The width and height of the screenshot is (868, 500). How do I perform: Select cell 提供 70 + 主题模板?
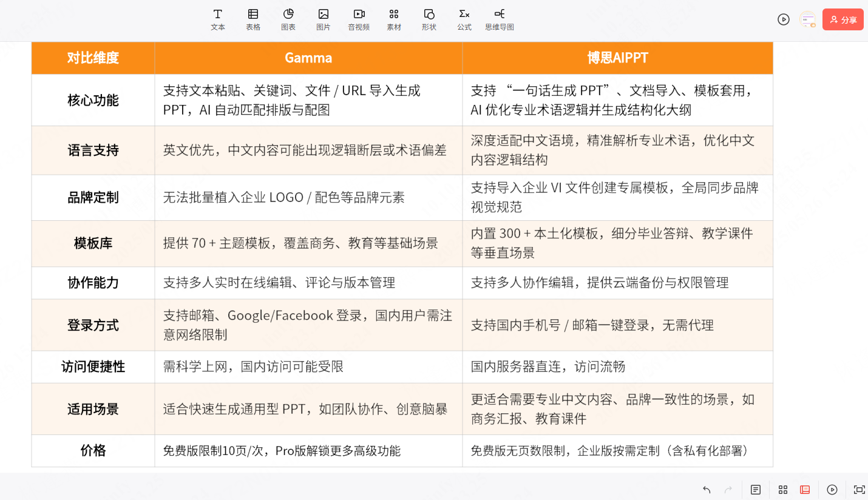coord(308,243)
